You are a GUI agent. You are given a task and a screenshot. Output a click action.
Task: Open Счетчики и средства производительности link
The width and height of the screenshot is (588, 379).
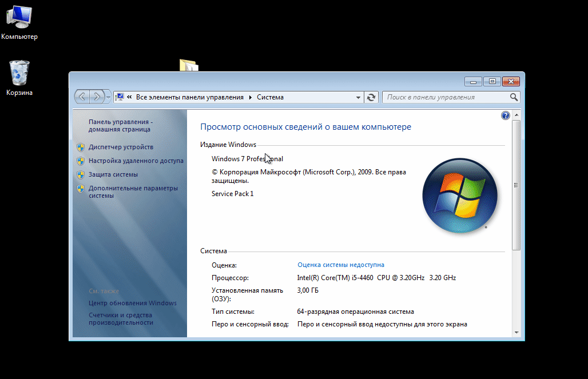pos(121,318)
